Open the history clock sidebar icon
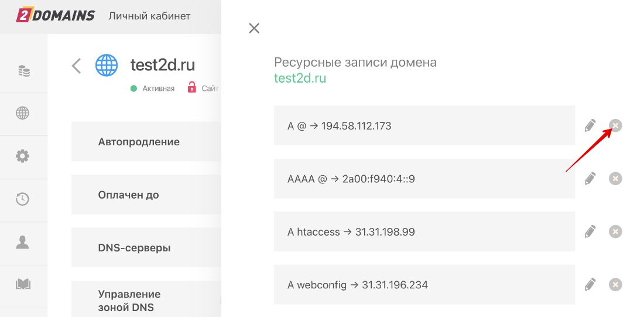Image resolution: width=644 pixels, height=317 pixels. click(23, 199)
